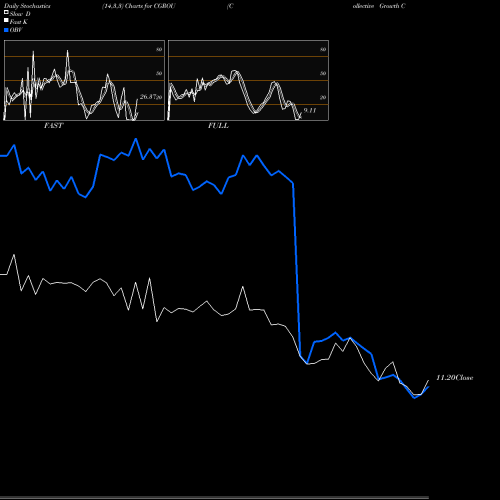This screenshot has height=500, width=500.
Task: Click the 50 level label in FAST chart
Action: (x=159, y=73)
